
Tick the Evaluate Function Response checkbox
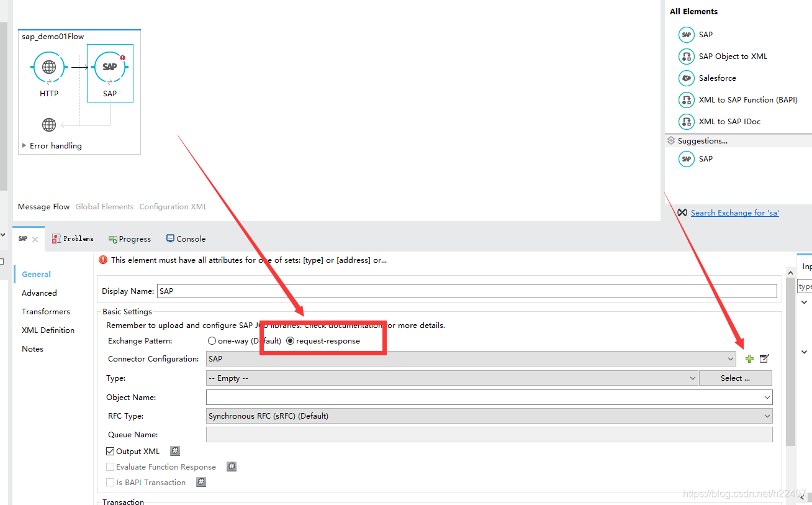click(x=111, y=467)
